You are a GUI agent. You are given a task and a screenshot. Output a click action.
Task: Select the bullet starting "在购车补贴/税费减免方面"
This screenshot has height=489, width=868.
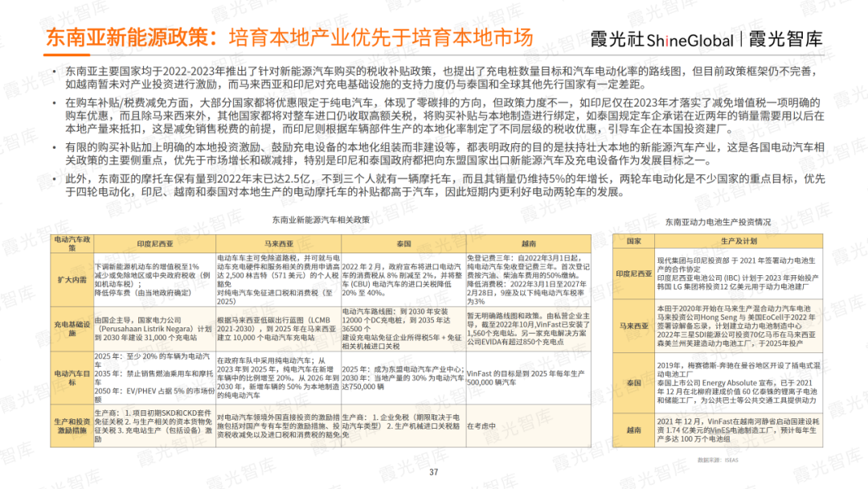[444, 116]
